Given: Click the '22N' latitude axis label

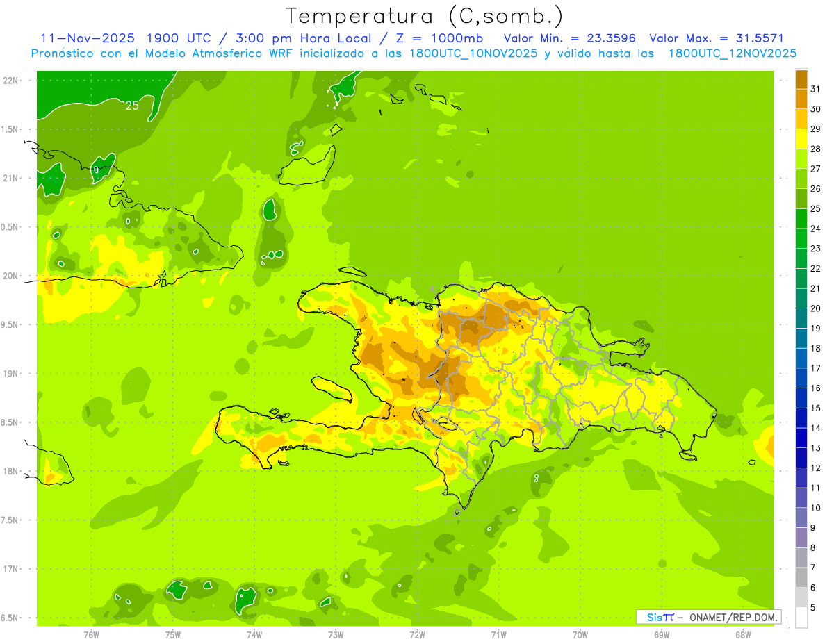Looking at the screenshot, I should (10, 81).
